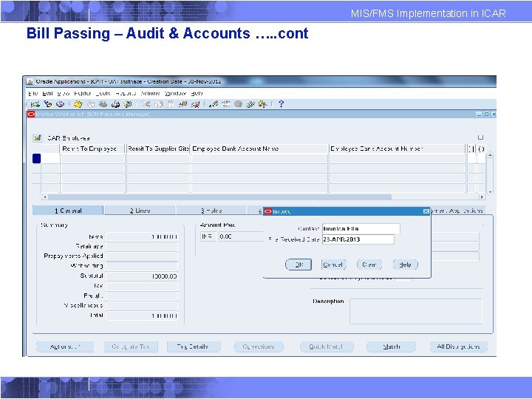Click the Subtotal field showing 10000.00
532x399 pixels.
click(x=142, y=276)
